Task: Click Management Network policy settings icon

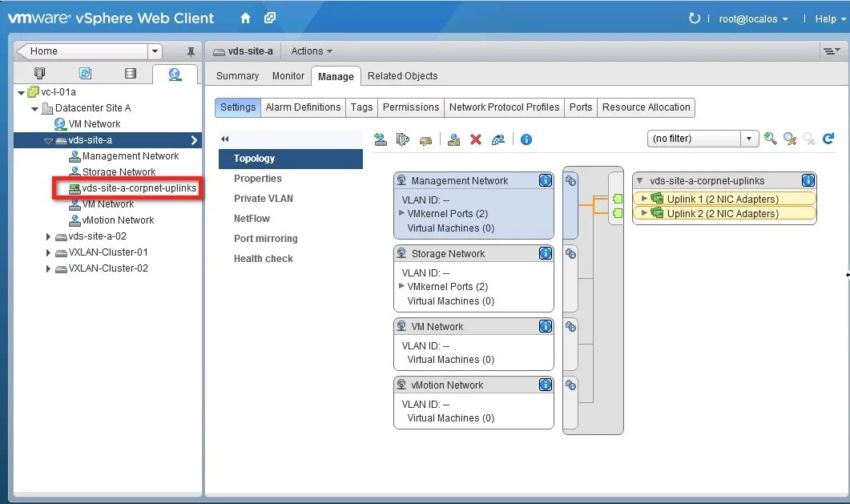Action: [570, 180]
